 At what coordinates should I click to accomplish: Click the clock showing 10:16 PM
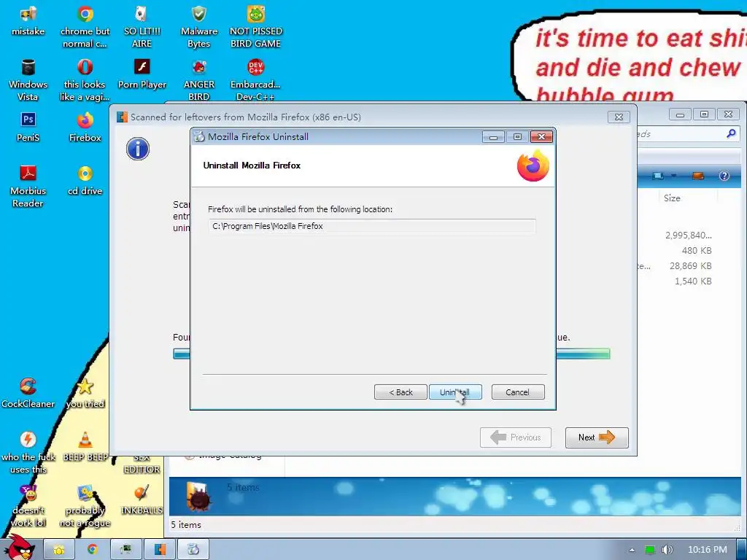point(708,550)
